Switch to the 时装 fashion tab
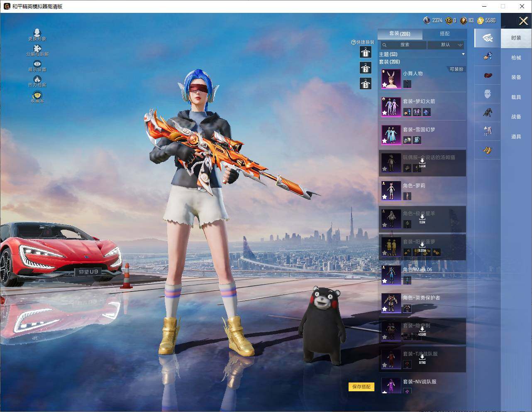Screen dimensions: 532x412 coord(516,38)
